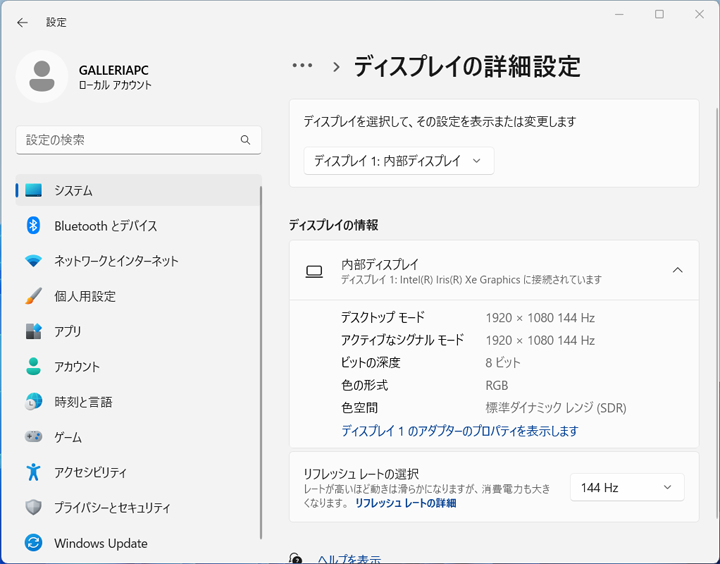Open the ディスプレイ 1: 内部ディスプレイ dropdown
The height and width of the screenshot is (564, 720).
(399, 161)
